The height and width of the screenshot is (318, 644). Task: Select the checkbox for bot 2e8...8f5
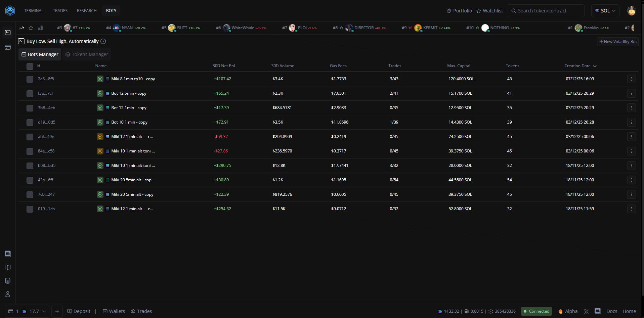(x=30, y=79)
